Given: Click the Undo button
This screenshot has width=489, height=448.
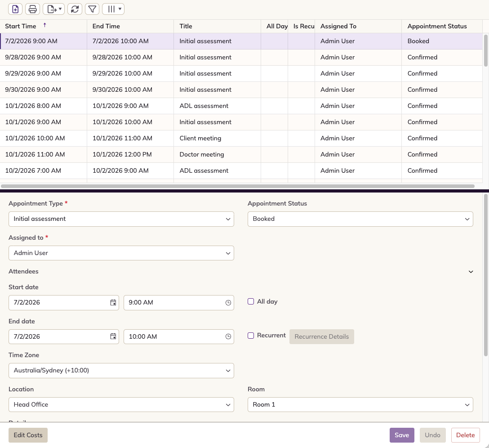Looking at the screenshot, I should click(432, 435).
